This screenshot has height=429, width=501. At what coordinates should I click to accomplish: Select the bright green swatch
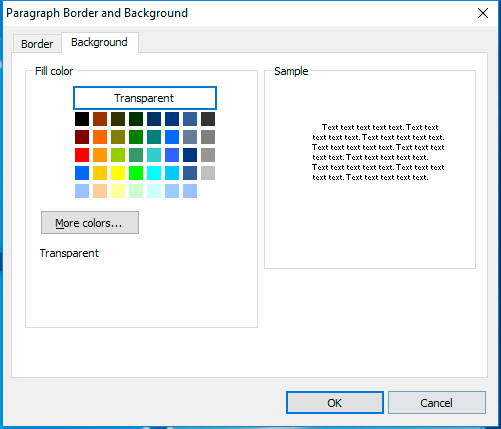(x=136, y=173)
